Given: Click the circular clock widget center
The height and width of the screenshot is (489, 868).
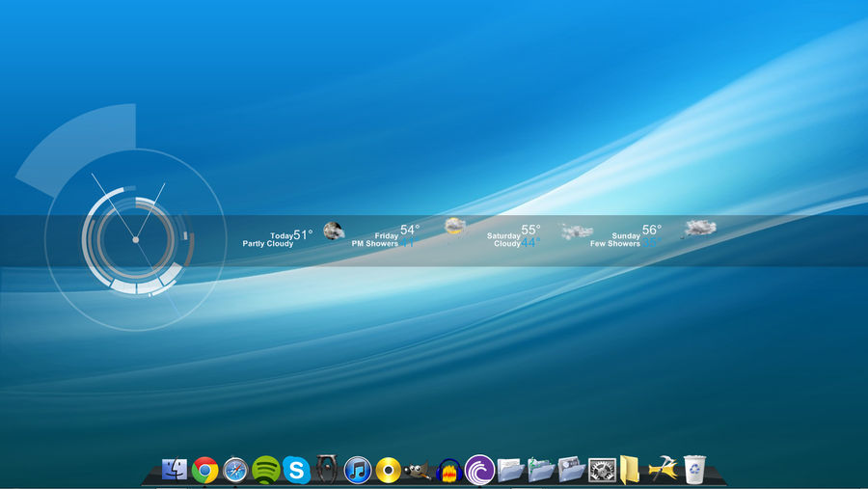Looking at the screenshot, I should (x=136, y=240).
